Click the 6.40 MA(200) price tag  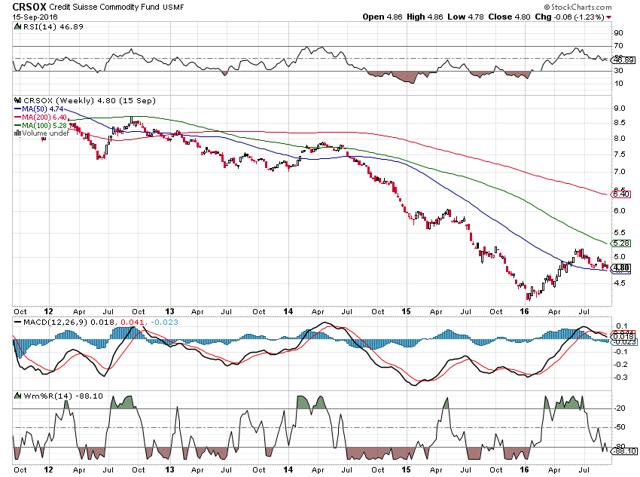click(622, 195)
